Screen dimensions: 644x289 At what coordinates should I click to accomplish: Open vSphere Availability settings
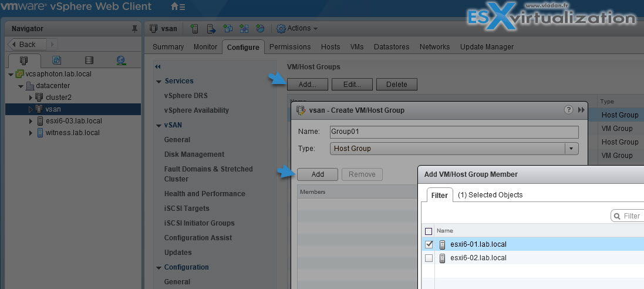point(196,110)
